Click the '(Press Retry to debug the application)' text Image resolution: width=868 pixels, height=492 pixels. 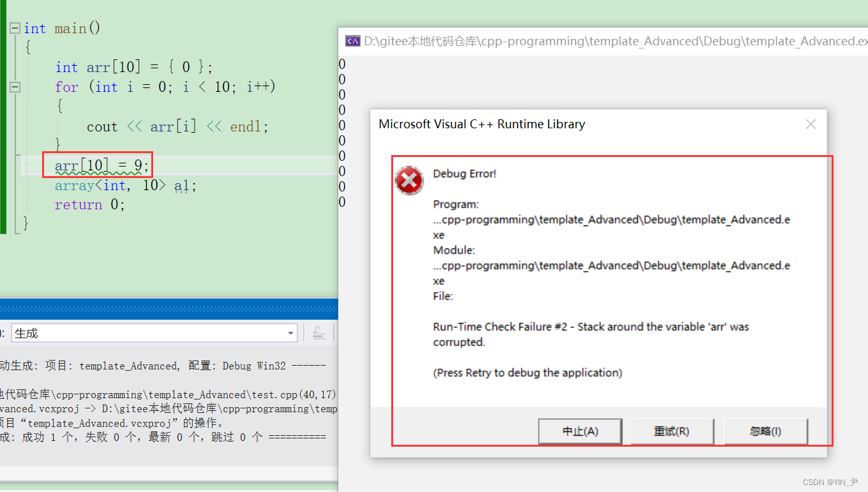528,373
